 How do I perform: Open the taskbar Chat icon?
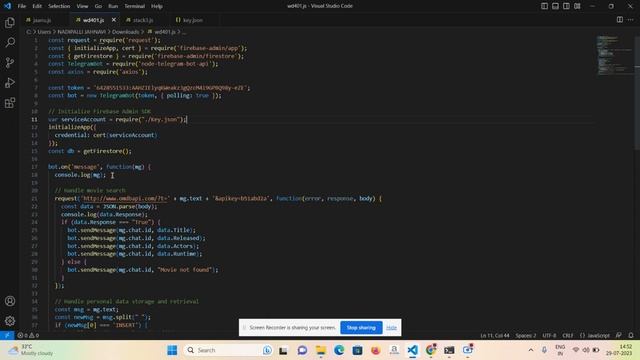[302, 350]
